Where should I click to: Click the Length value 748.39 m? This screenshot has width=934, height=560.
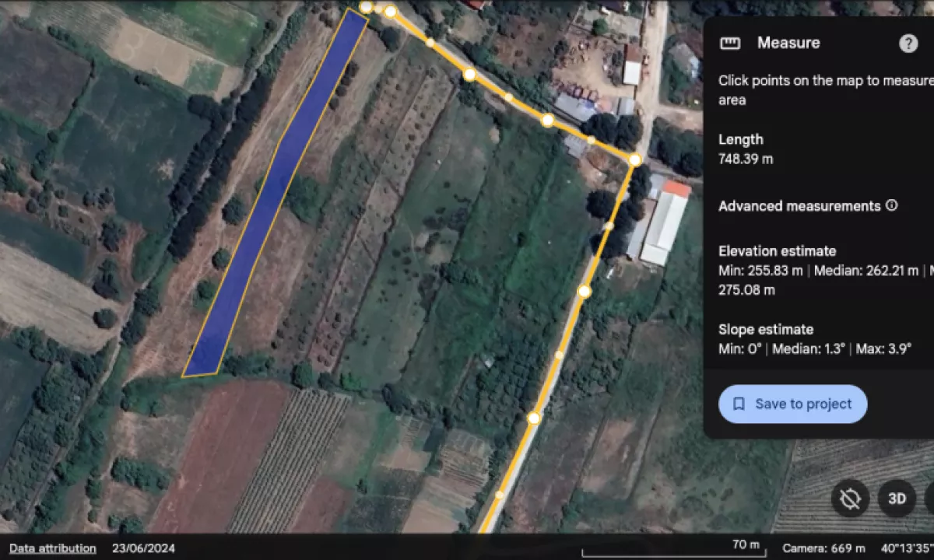746,159
